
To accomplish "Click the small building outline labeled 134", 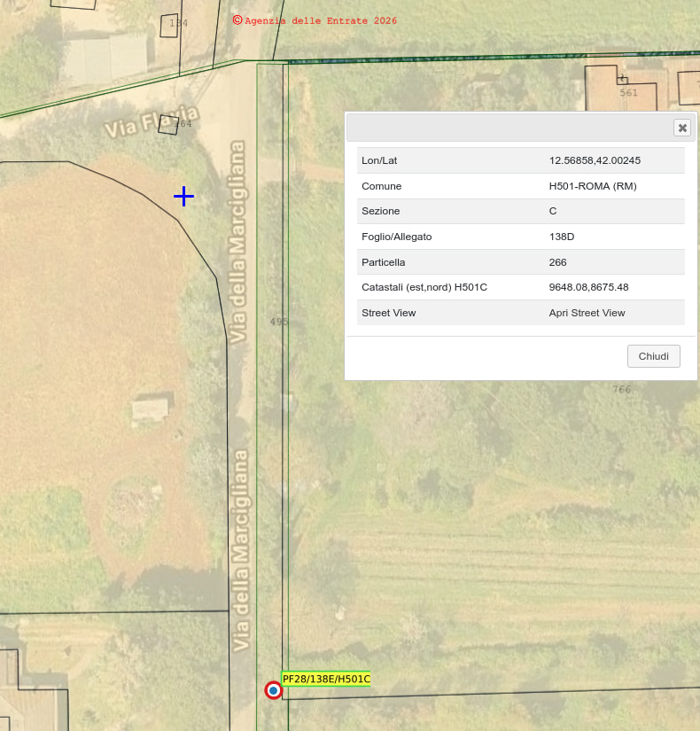I will pyautogui.click(x=170, y=25).
